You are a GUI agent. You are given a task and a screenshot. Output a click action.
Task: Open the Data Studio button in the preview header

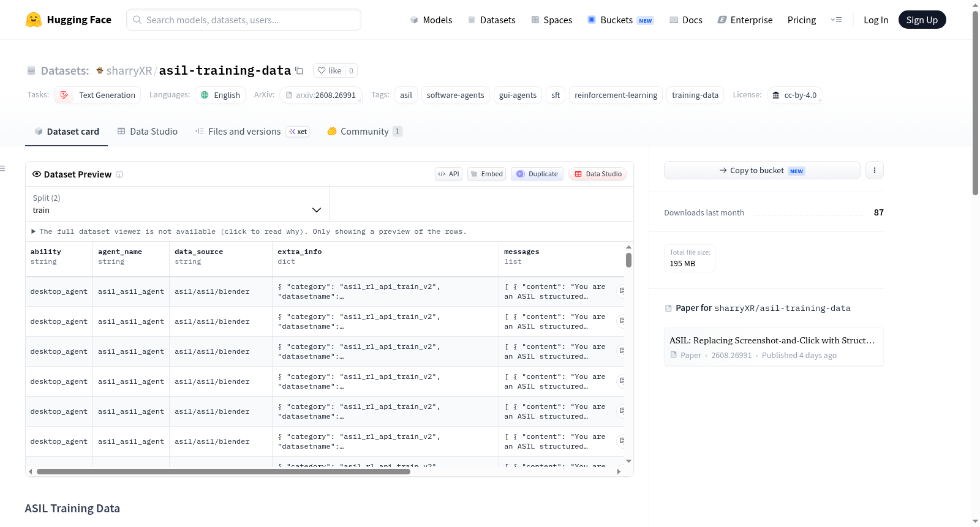tap(598, 174)
